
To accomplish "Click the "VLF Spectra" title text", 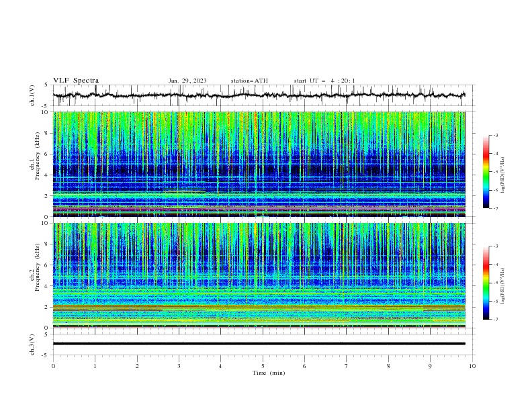I will [x=76, y=81].
